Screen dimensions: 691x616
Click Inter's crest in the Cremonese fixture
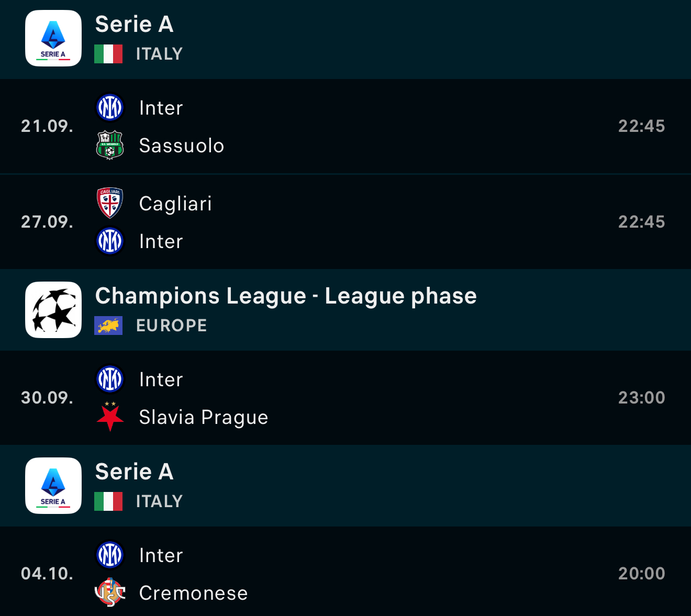[x=110, y=555]
